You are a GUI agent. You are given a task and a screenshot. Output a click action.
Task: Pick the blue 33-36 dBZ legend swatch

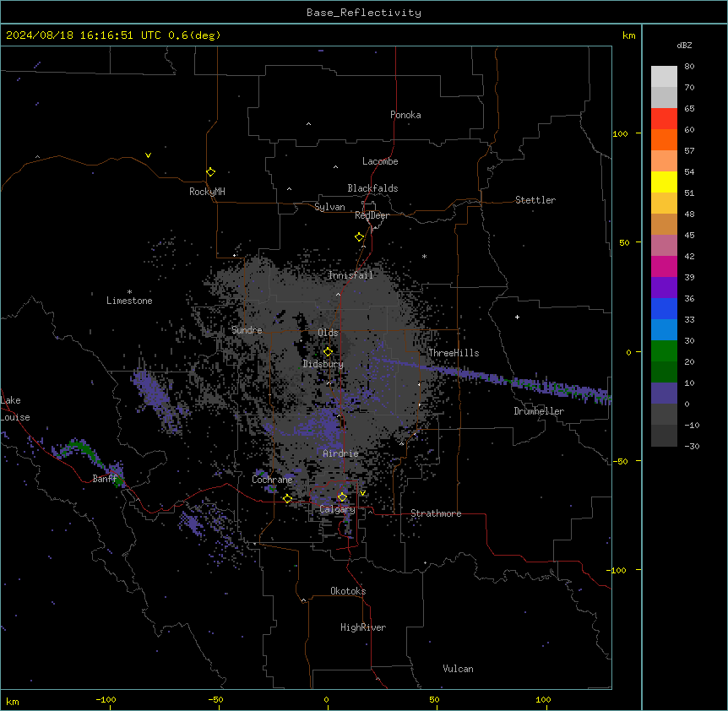[664, 308]
